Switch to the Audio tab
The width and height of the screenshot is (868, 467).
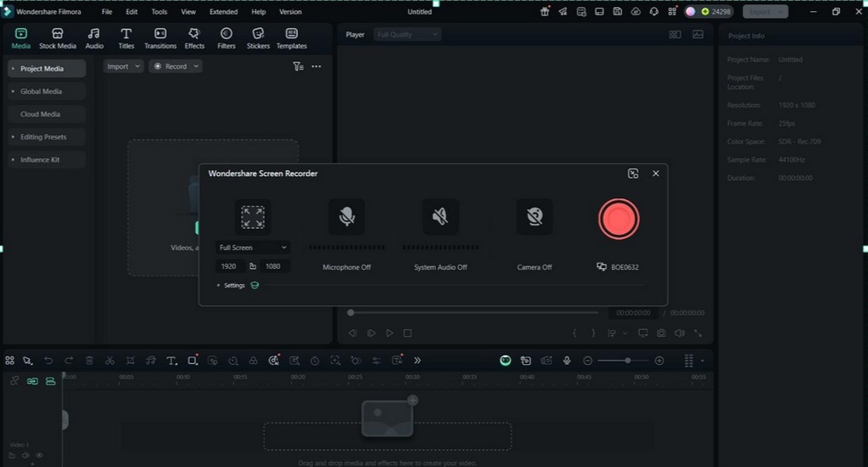click(94, 39)
